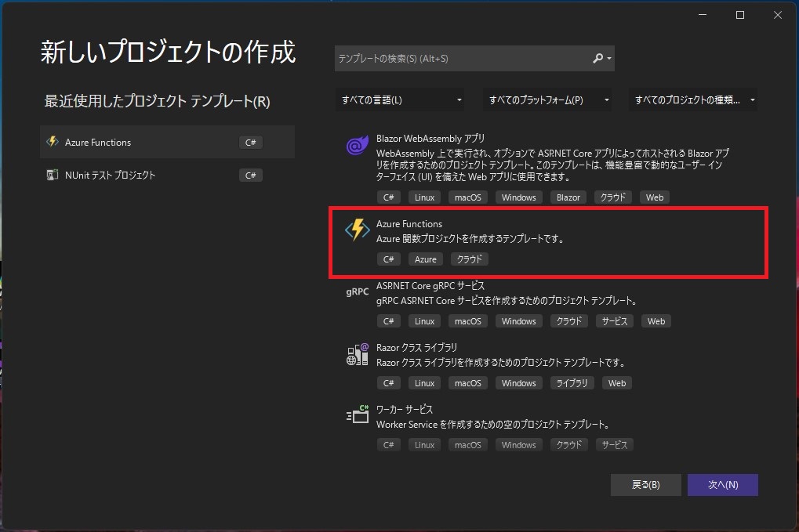
Task: Click the Worker Service template icon
Action: point(358,415)
